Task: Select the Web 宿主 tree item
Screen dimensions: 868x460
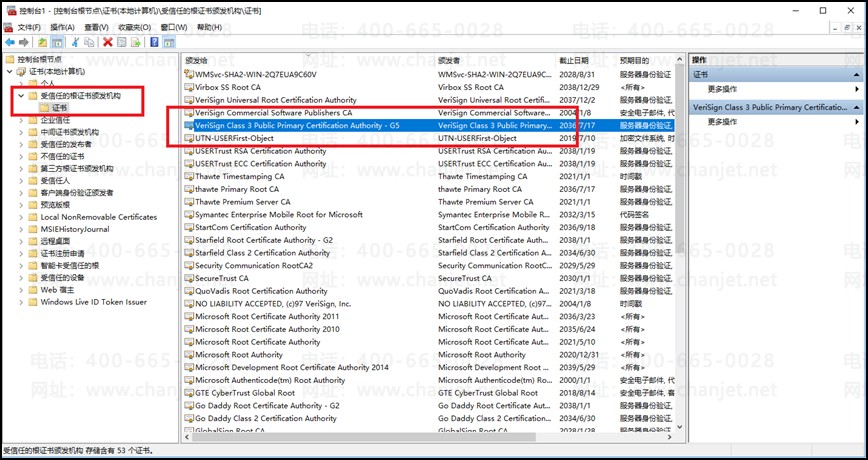Action: [58, 290]
